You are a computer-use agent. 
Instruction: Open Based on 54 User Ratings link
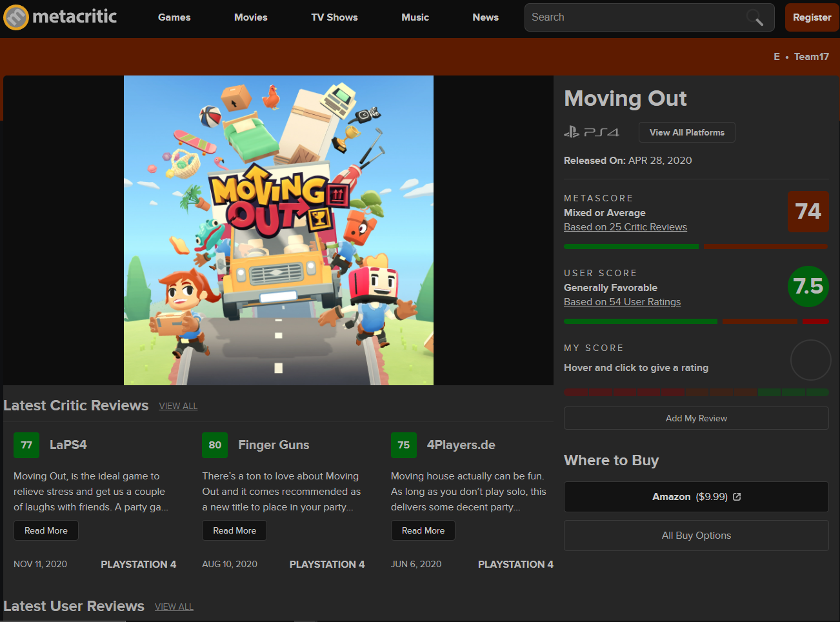[x=622, y=302]
